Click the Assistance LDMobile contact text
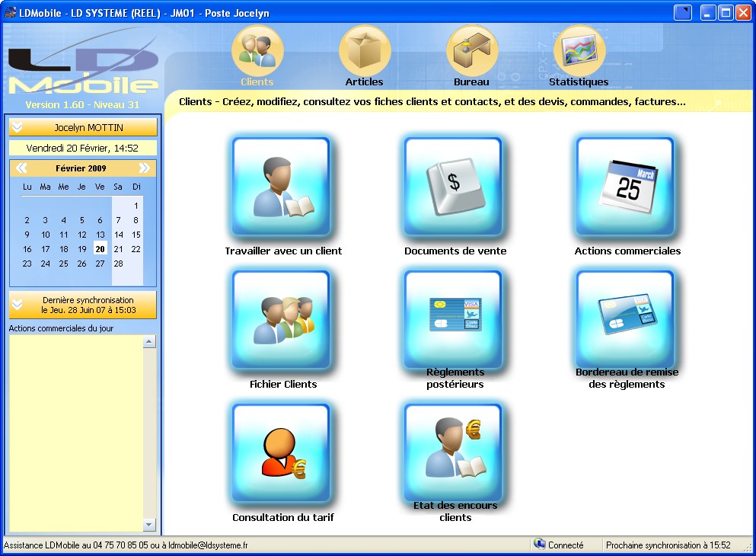Image resolution: width=756 pixels, height=556 pixels. (x=126, y=545)
